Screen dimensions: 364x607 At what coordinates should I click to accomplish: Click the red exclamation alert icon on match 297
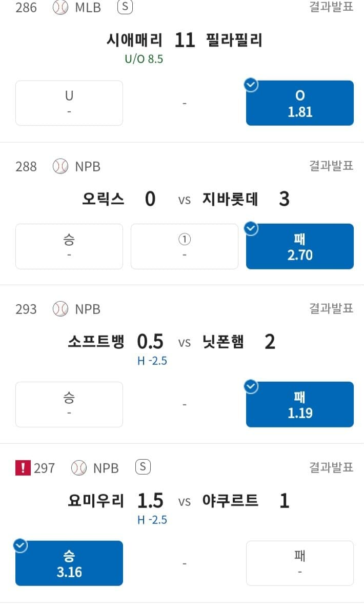point(23,468)
